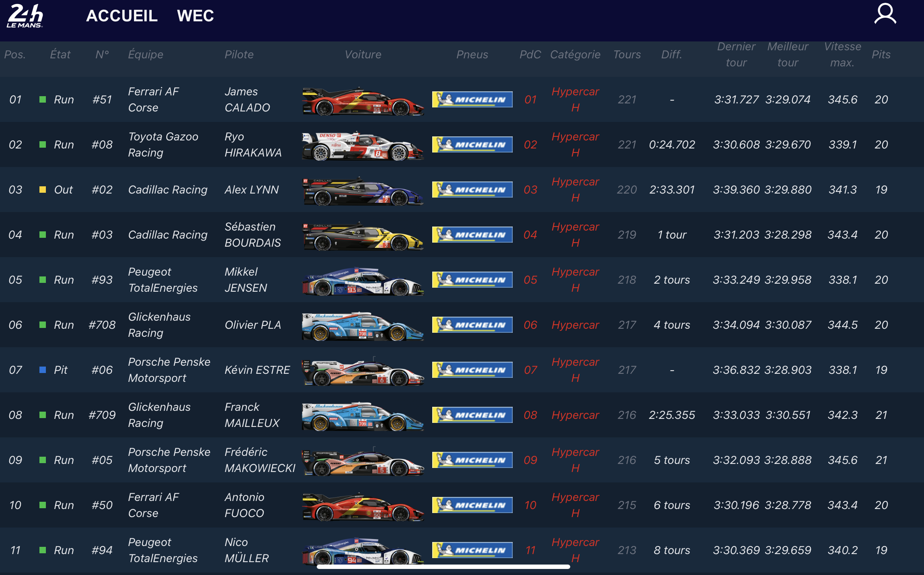This screenshot has height=575, width=924.
Task: Sort by the Catégorie column header
Action: [575, 54]
